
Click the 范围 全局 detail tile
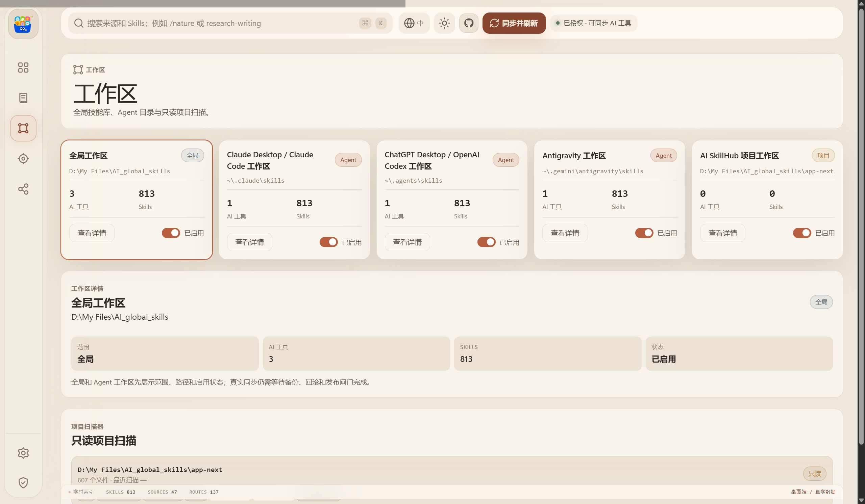point(165,353)
